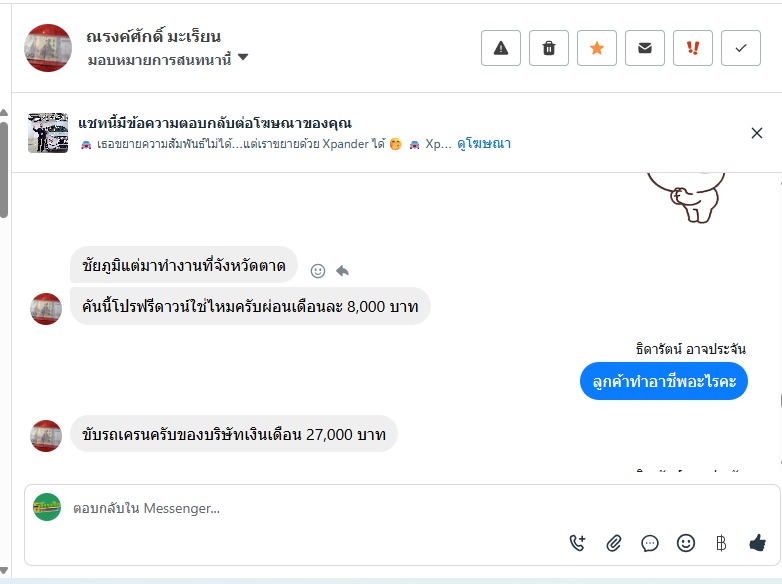This screenshot has width=782, height=584.
Task: Mark conversation done with checkmark button
Action: (741, 48)
